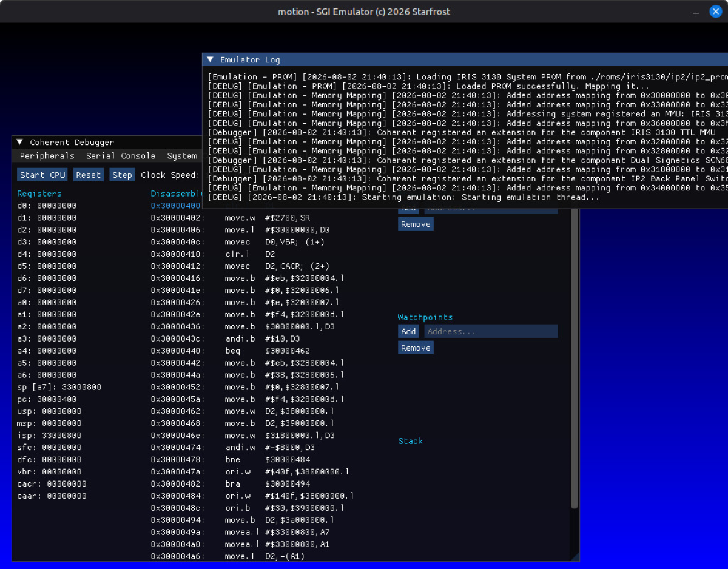728x569 pixels.
Task: Close the SGI Emulator window
Action: (x=715, y=12)
